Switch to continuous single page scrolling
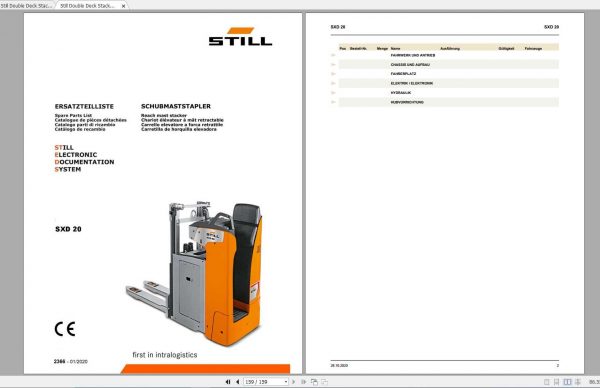 (x=557, y=382)
